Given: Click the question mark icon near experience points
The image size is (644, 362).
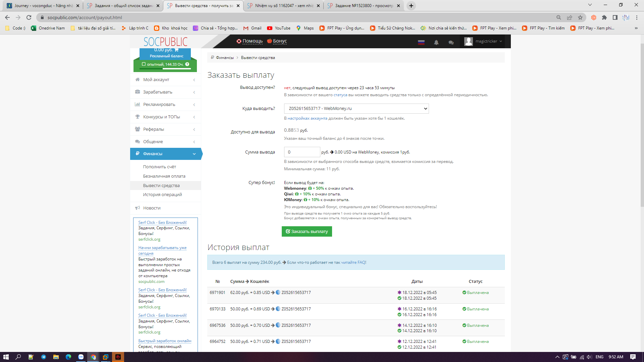Looking at the screenshot, I should 187,64.
